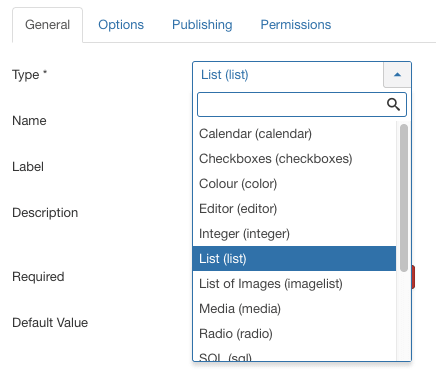Select Editor (editor) field type
The width and height of the screenshot is (436, 372).
(294, 209)
